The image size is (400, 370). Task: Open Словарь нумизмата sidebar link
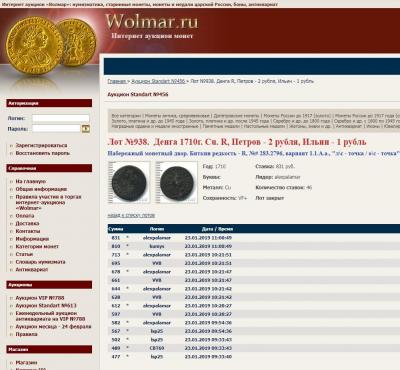point(40,262)
